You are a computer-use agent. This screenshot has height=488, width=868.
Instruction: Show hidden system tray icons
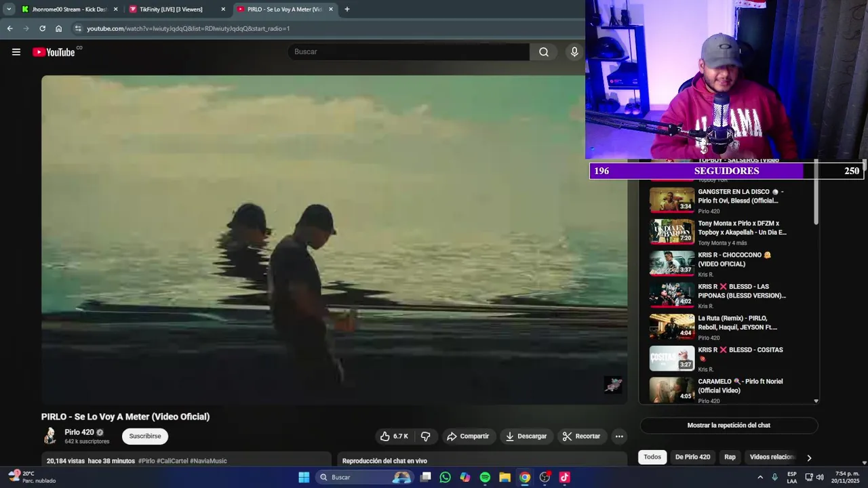(760, 477)
